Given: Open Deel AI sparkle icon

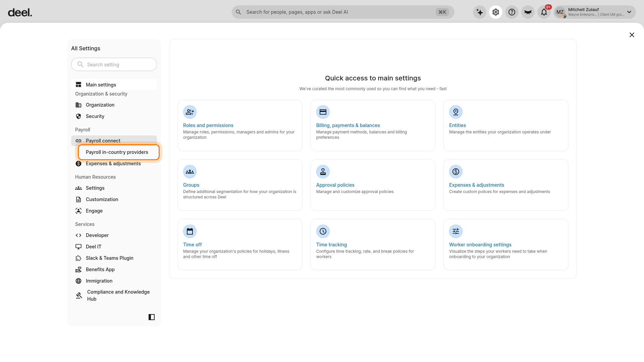Looking at the screenshot, I should click(480, 12).
